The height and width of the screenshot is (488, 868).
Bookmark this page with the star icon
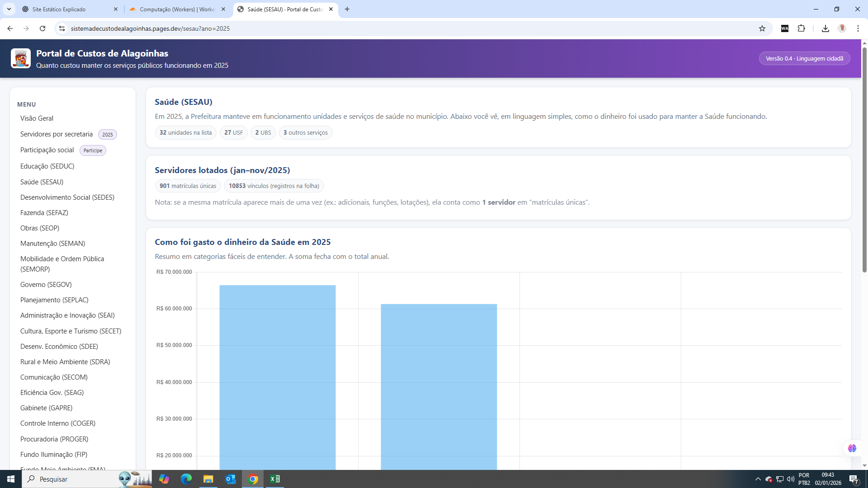762,28
